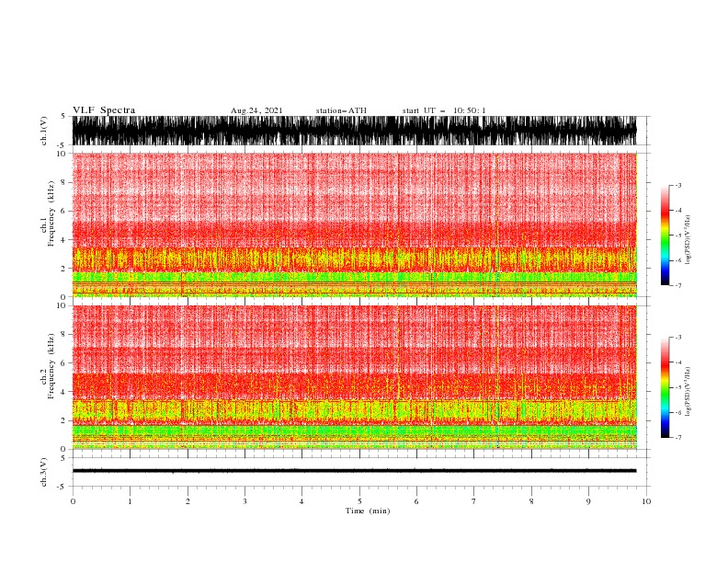Viewport: 728px width, 563px height.
Task: Click time axis tick label "5"
Action: (359, 501)
